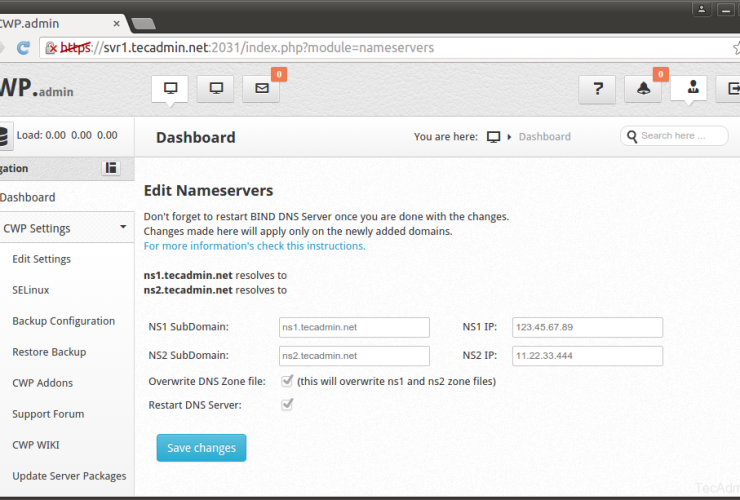
Task: Select Backup Configuration in sidebar
Action: coord(63,321)
